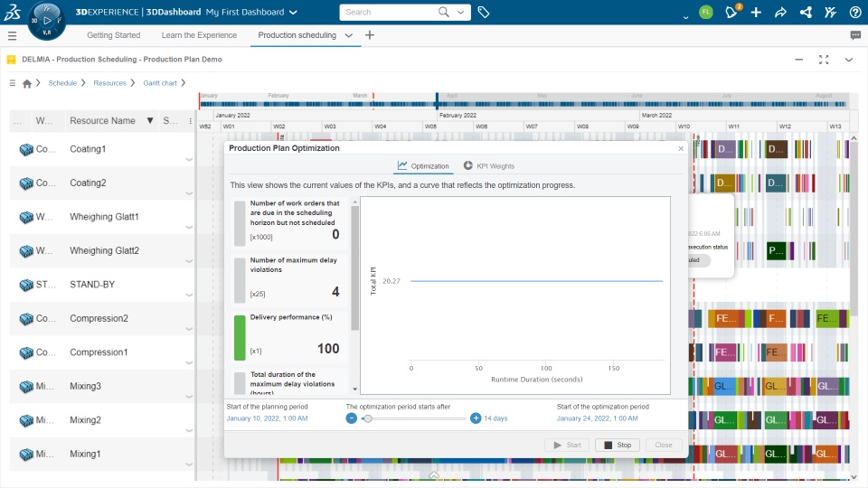Sort by Resource Name arrow
This screenshot has width=868, height=488.
(149, 120)
